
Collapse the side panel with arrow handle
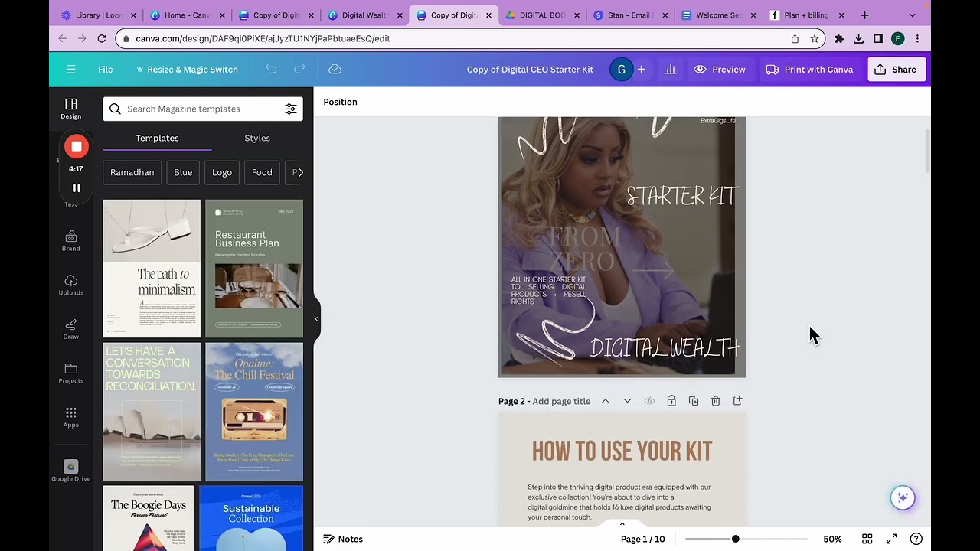(316, 319)
